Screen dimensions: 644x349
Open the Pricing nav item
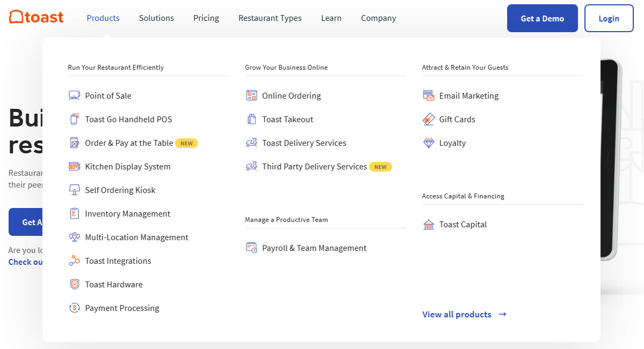coord(206,18)
